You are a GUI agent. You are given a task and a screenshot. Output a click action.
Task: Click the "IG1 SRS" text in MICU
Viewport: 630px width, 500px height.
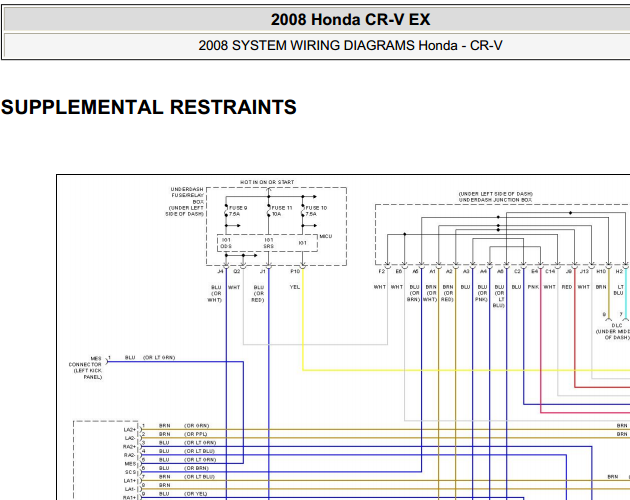(x=268, y=243)
